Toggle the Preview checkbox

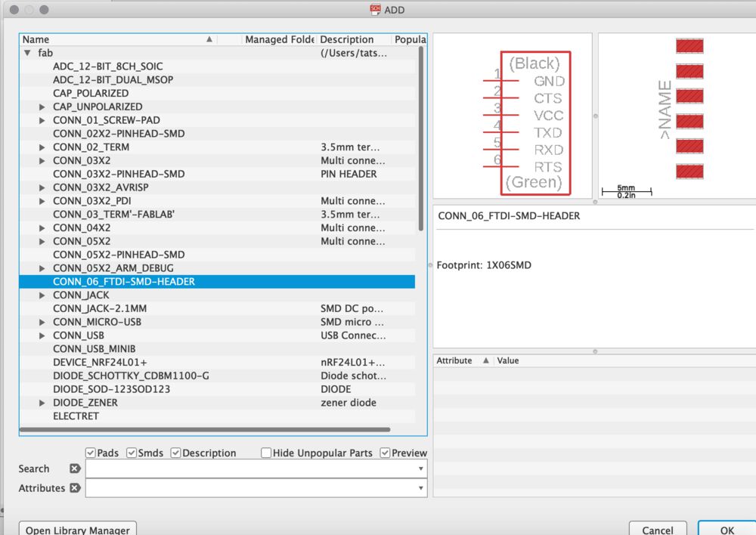pos(385,453)
